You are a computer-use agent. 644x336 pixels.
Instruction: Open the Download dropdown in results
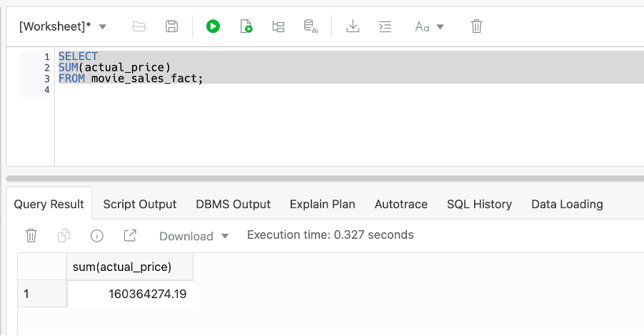(193, 236)
